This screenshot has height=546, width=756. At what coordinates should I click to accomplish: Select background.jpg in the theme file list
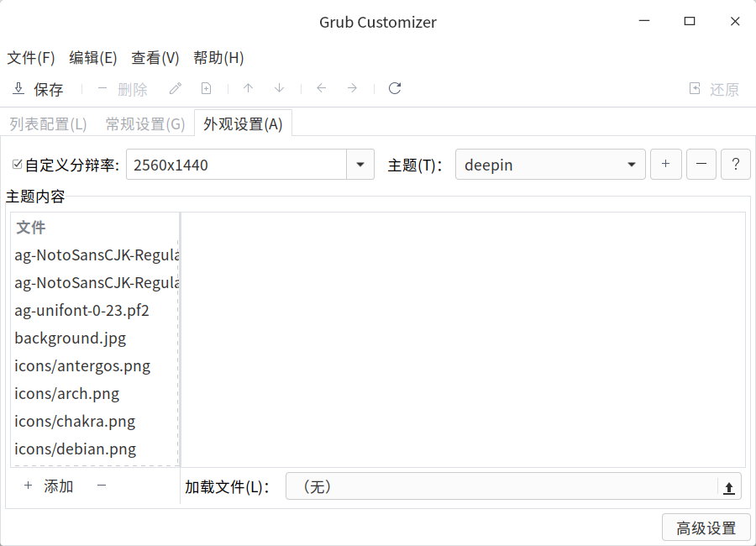70,338
